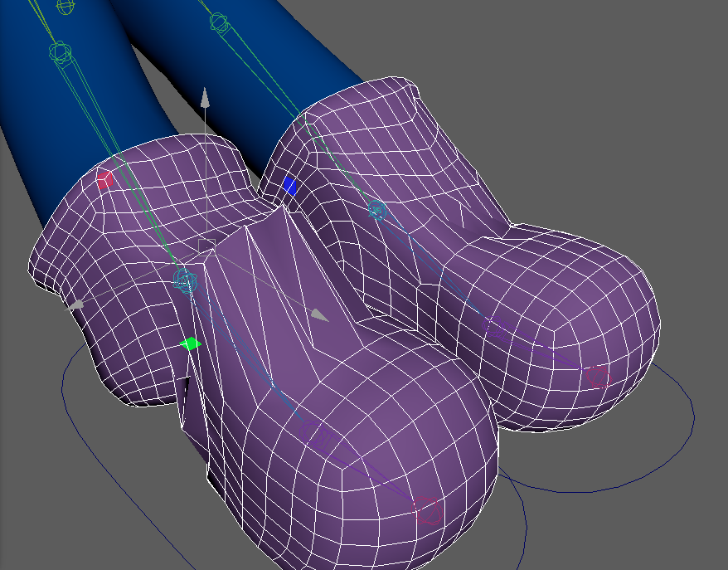Click green joint circle on right blue leg
728x570 pixels.
219,22
